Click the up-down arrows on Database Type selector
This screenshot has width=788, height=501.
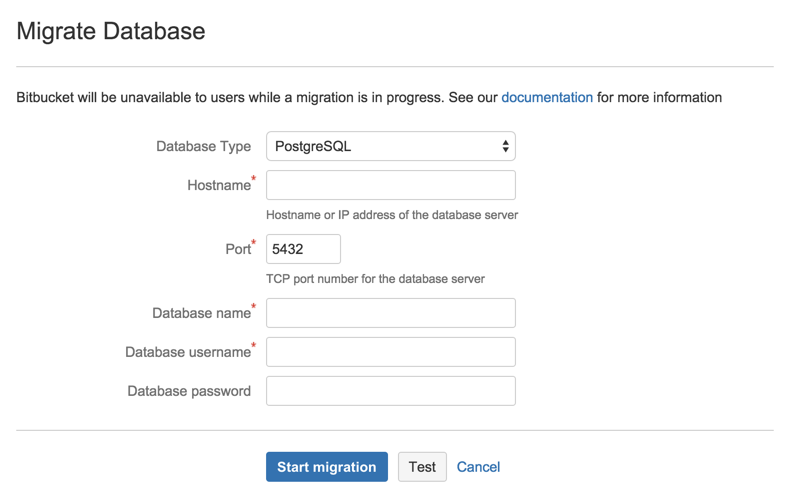pos(505,146)
